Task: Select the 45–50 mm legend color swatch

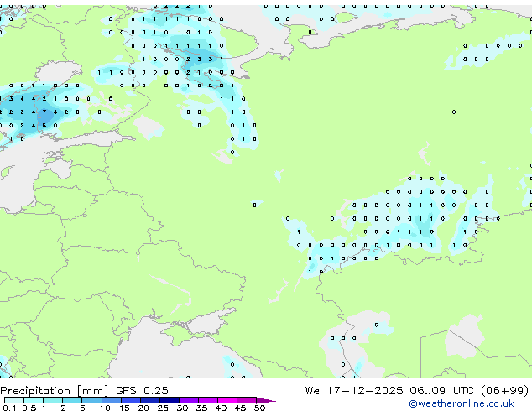Action: tap(247, 400)
